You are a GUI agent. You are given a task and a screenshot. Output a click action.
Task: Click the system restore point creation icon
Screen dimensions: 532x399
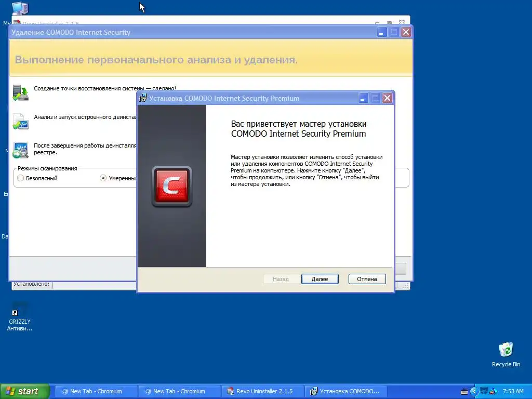click(21, 92)
